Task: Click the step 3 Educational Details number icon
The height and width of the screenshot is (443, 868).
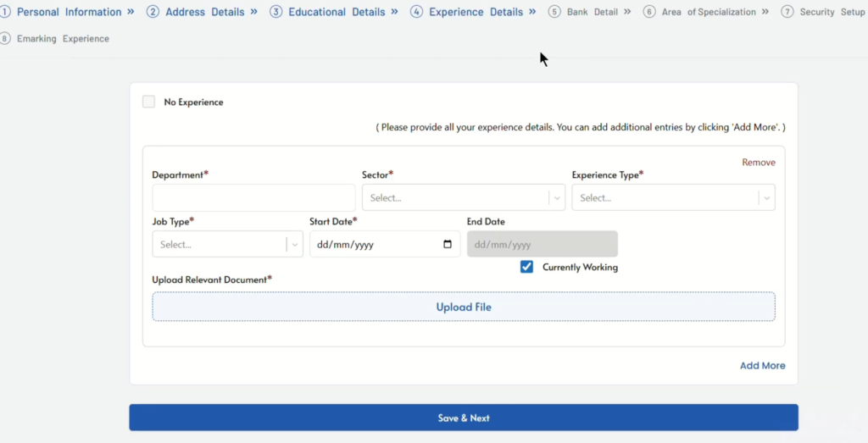Action: (x=276, y=12)
